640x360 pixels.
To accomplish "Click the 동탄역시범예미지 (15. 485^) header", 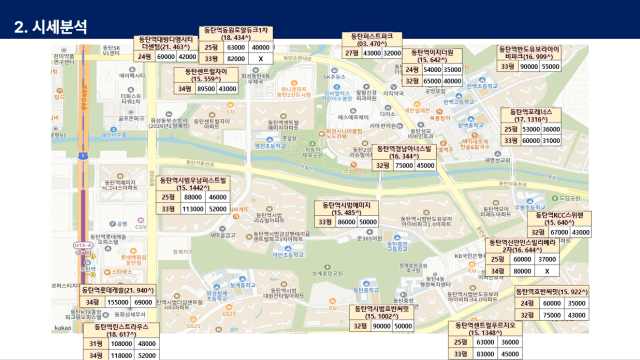I will (x=346, y=209).
